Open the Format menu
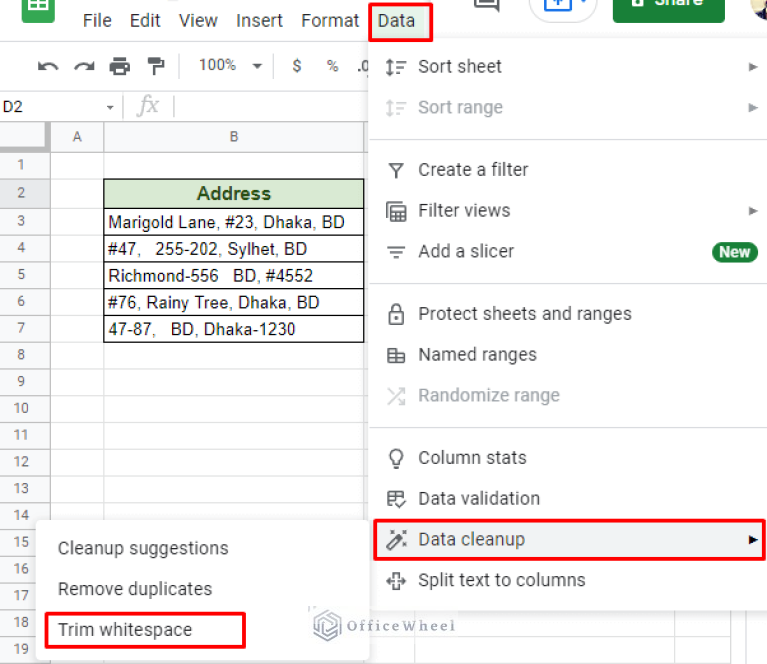 330,21
